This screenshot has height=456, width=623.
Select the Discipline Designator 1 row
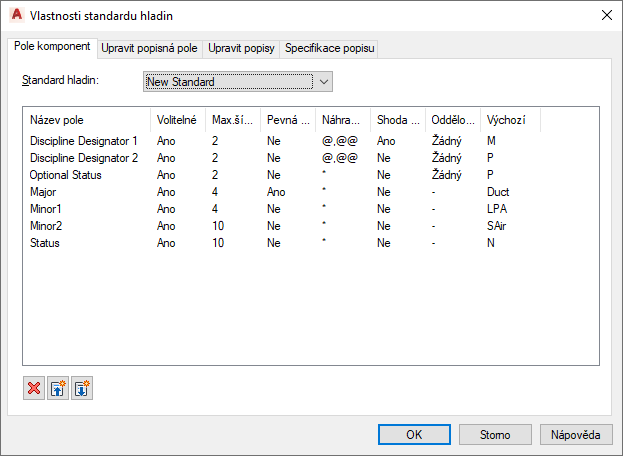(84, 142)
